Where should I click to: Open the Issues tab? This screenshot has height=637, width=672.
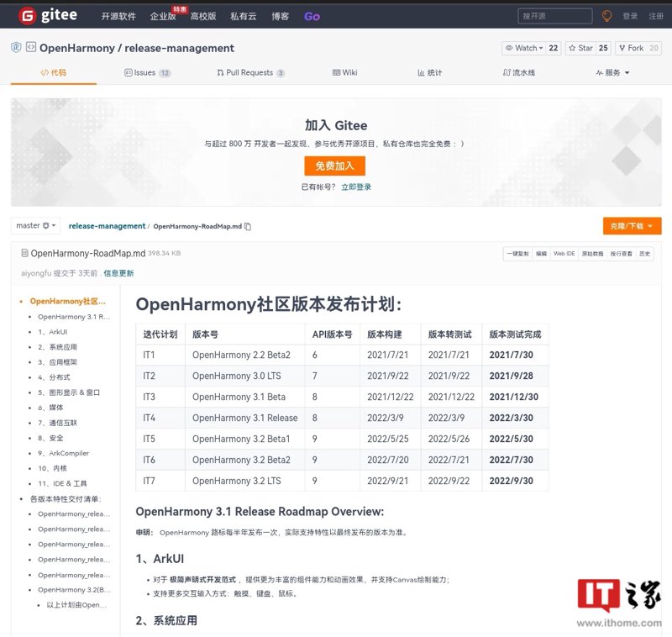(x=148, y=72)
